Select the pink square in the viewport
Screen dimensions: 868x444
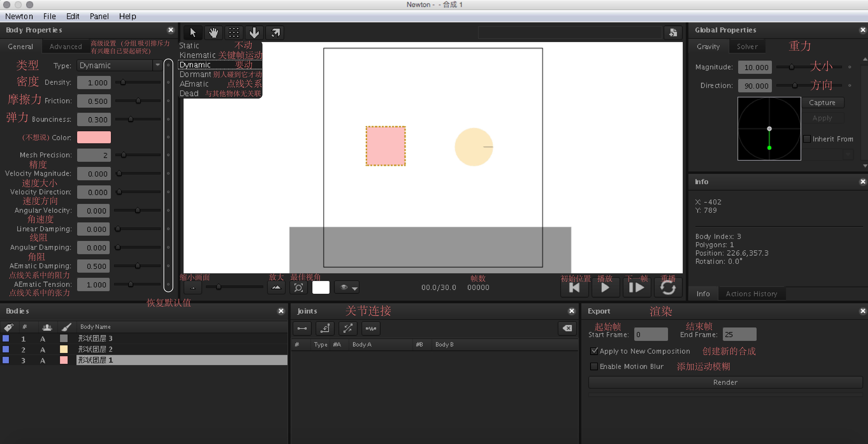tap(386, 146)
